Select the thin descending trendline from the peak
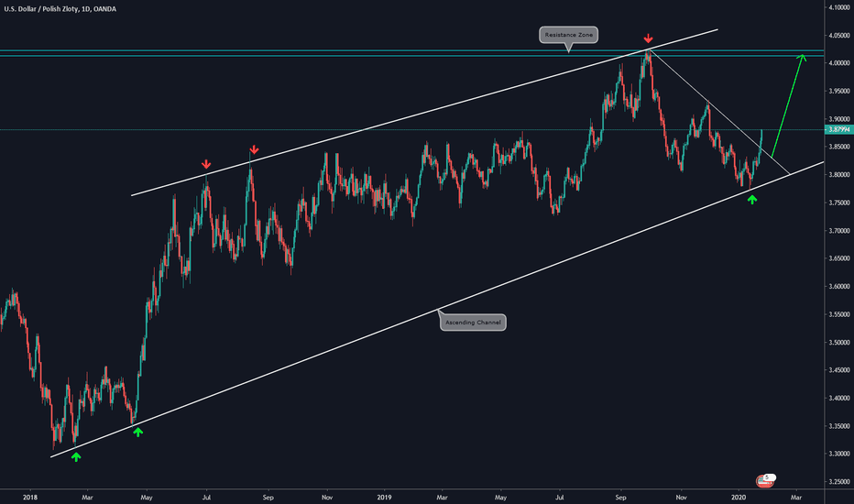 (719, 112)
